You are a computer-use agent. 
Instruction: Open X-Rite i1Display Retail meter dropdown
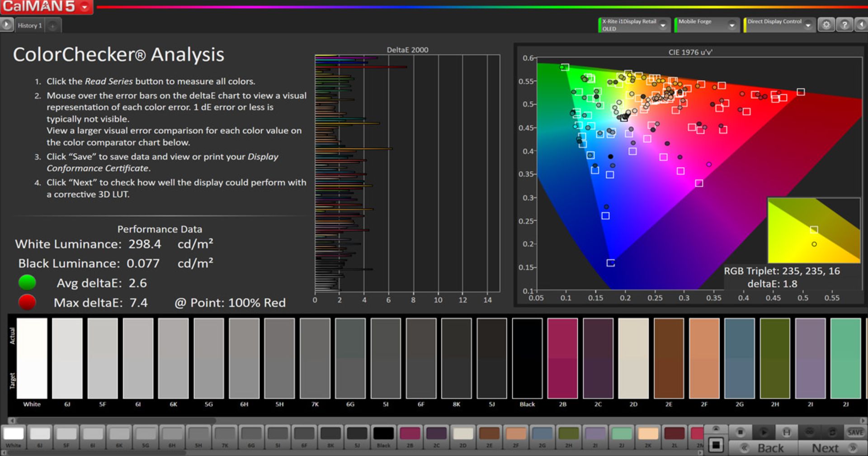click(663, 25)
